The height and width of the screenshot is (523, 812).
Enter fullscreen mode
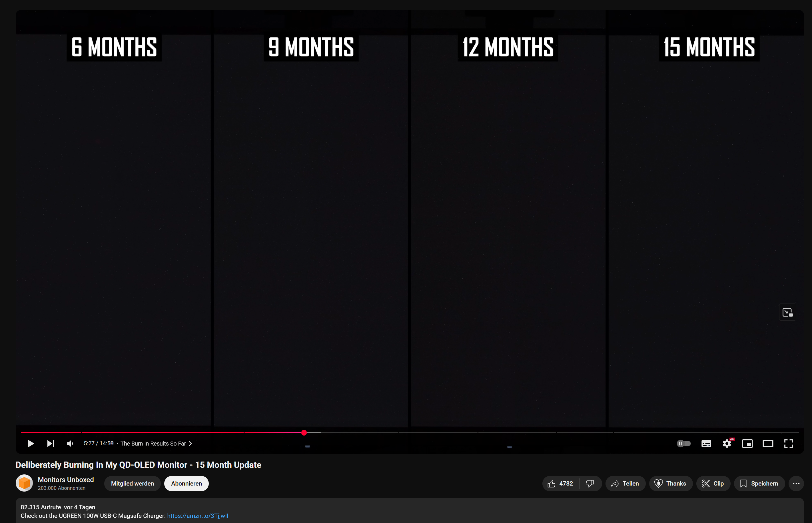click(789, 444)
